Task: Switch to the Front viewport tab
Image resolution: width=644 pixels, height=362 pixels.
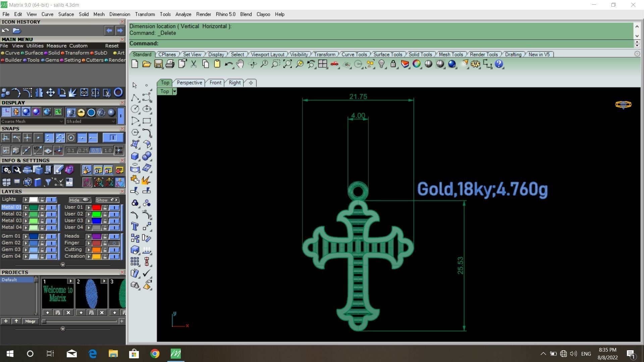Action: (215, 82)
